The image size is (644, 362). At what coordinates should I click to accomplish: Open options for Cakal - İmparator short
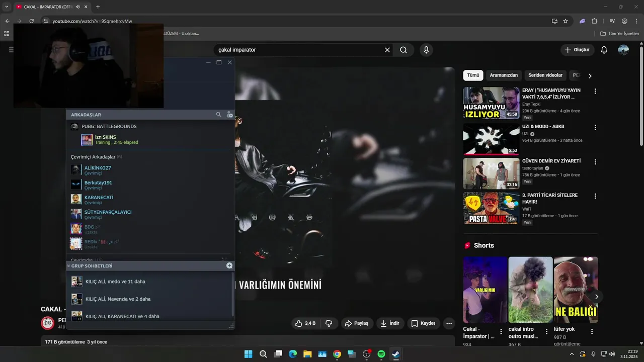tap(501, 331)
